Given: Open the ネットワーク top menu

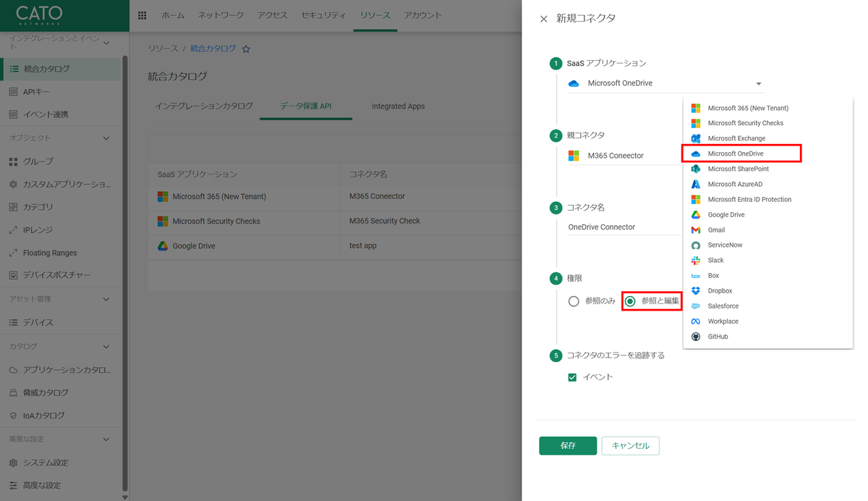Looking at the screenshot, I should [221, 15].
